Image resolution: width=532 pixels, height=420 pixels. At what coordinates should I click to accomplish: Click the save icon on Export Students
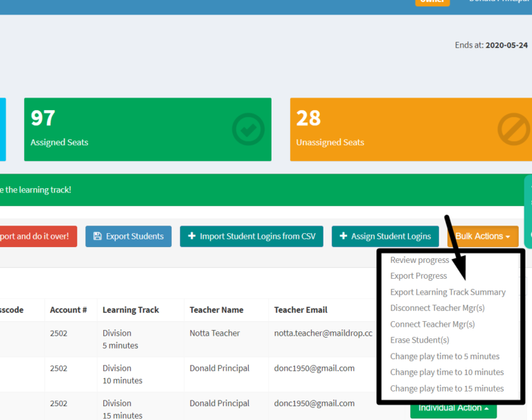pos(97,237)
